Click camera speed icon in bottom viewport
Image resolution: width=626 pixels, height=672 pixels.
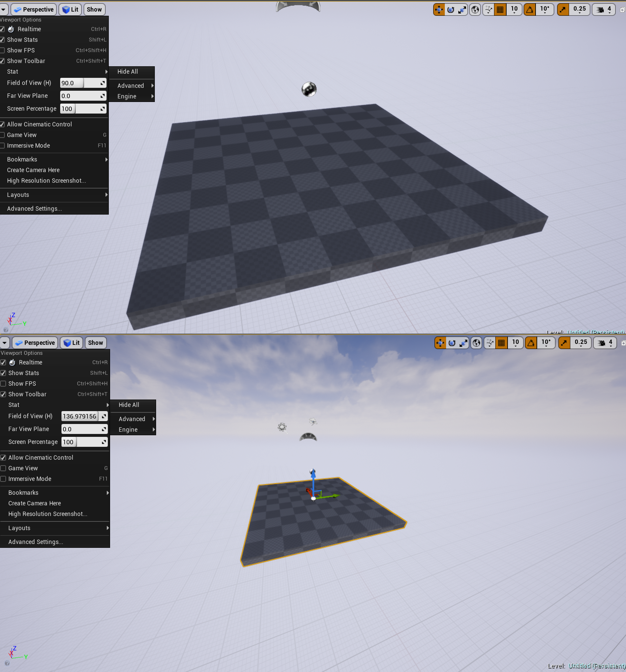click(x=602, y=343)
